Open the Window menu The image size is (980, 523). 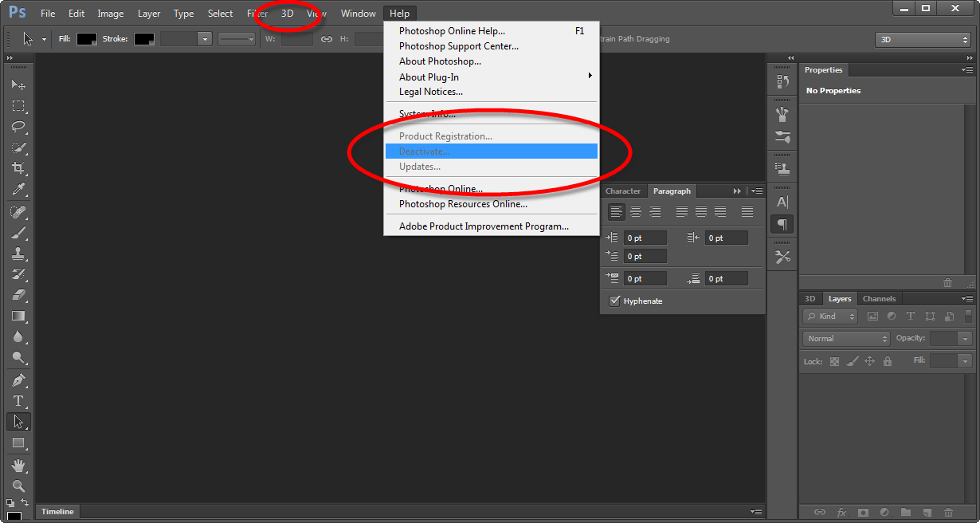pos(359,14)
